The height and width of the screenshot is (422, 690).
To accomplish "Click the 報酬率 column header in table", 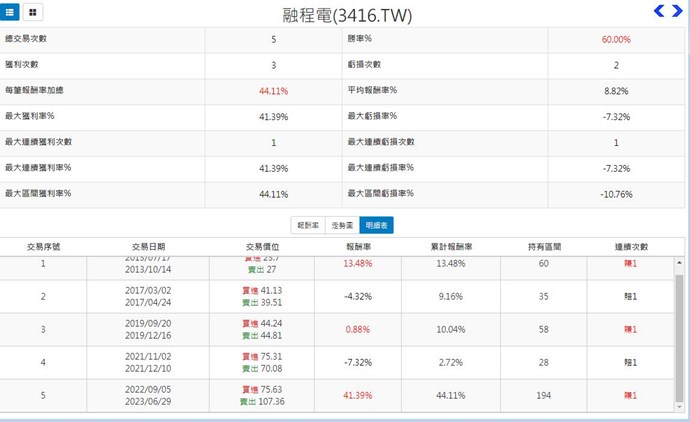I will coord(358,246).
